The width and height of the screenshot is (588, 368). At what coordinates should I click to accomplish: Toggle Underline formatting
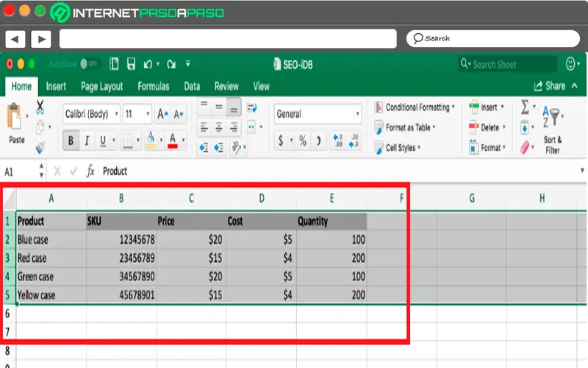tap(103, 141)
